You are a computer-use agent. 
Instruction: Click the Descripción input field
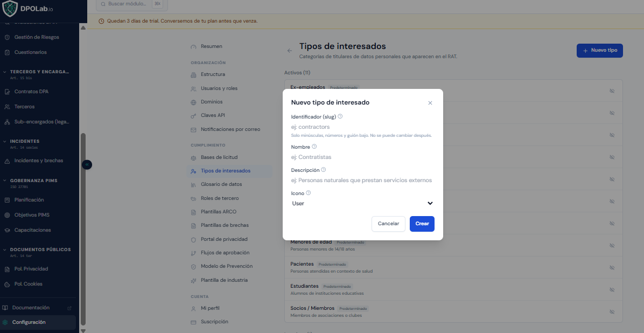click(x=363, y=180)
